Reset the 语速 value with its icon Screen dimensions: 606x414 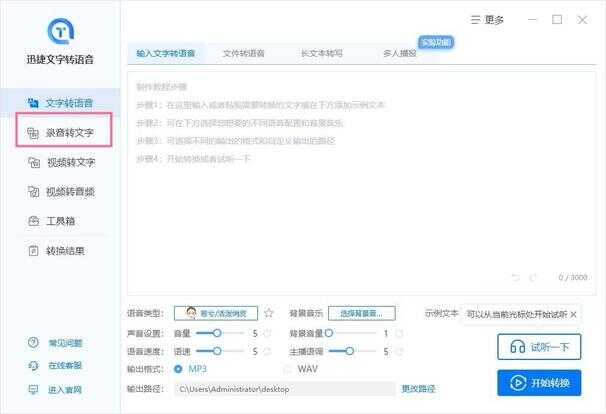coord(267,351)
